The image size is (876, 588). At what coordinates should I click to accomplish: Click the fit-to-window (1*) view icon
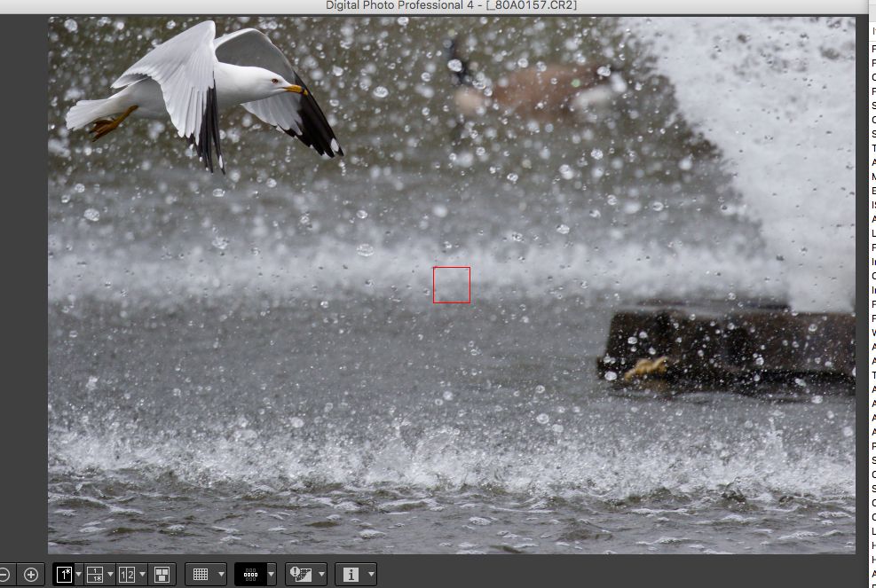click(64, 574)
